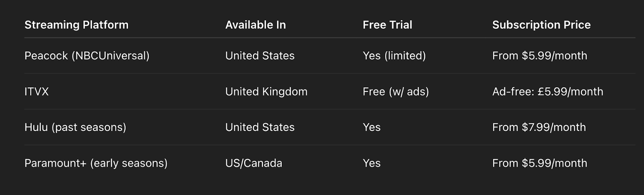Click United States in the Hulu row
The image size is (644, 195).
(260, 127)
